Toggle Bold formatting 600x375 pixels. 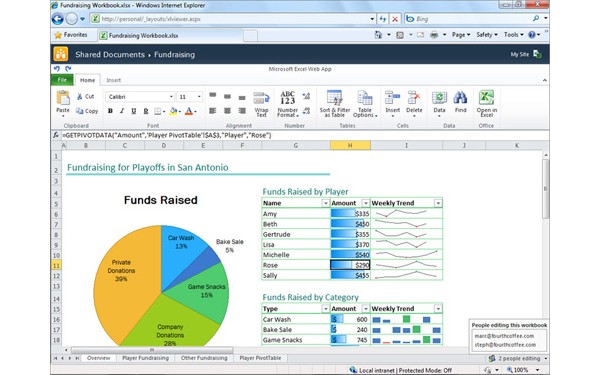click(x=110, y=111)
